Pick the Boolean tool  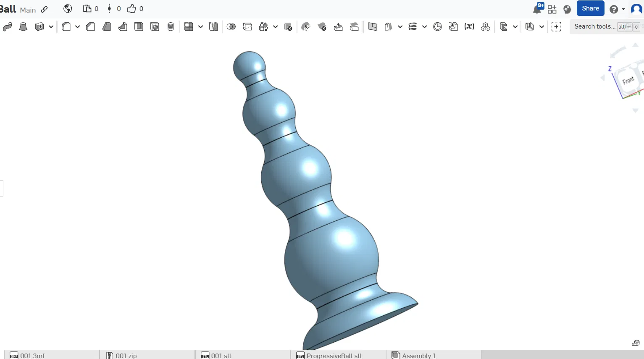point(231,27)
